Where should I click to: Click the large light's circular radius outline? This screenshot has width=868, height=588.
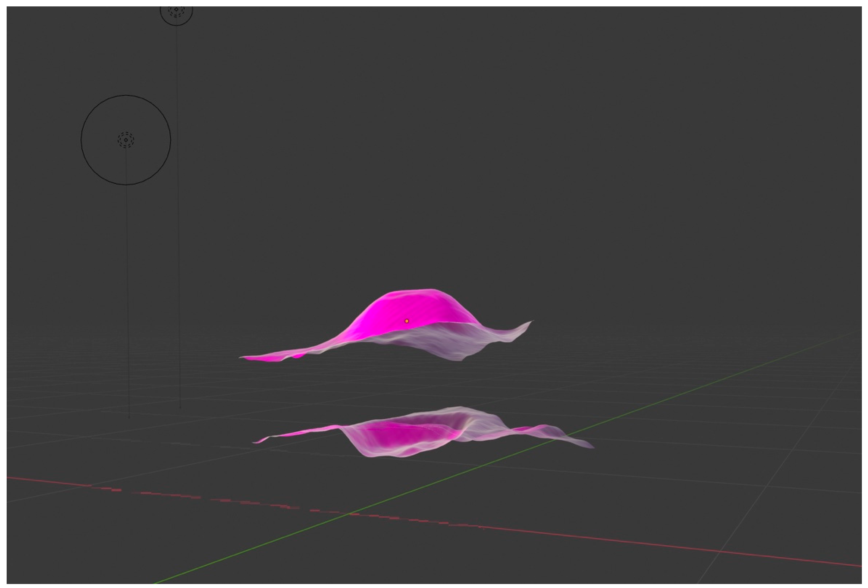[81, 140]
